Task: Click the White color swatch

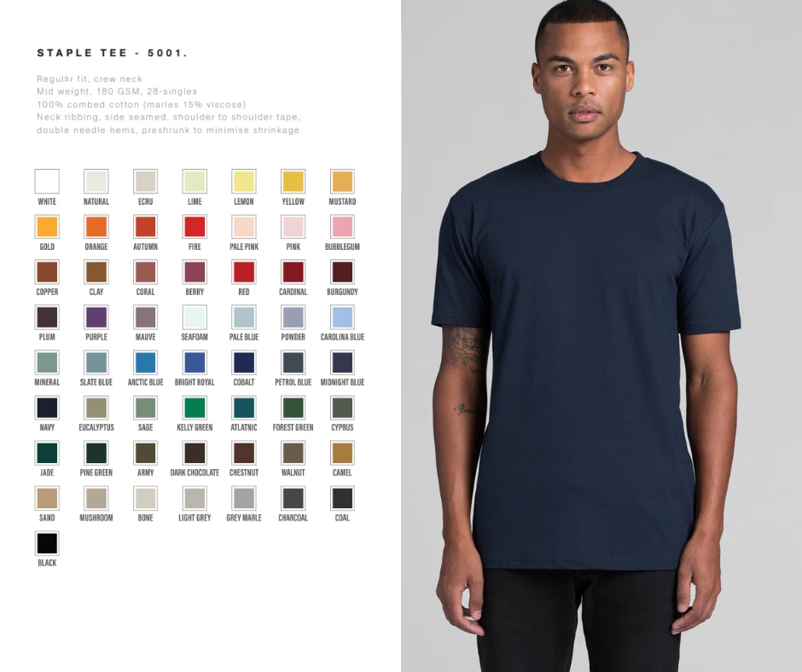Action: tap(47, 182)
